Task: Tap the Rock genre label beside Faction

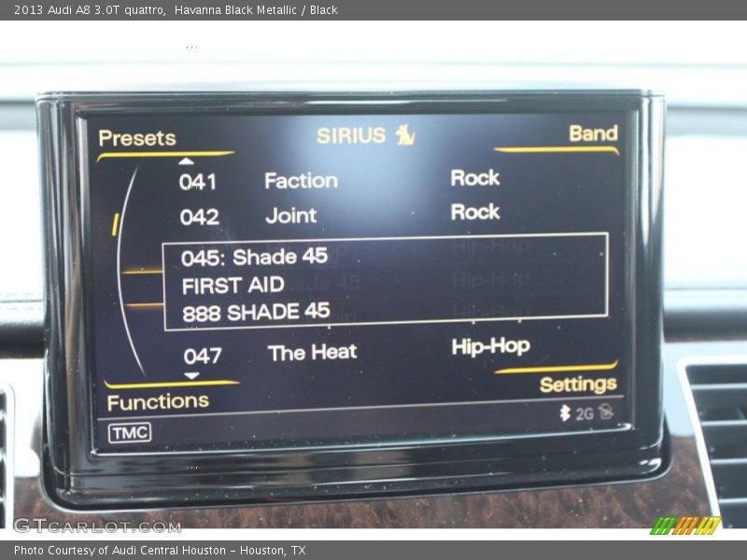Action: click(475, 177)
